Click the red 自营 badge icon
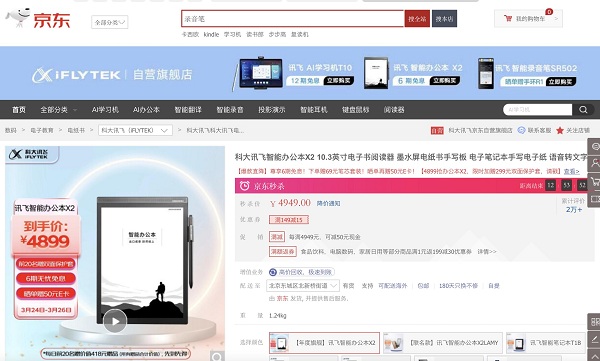 tap(437, 131)
